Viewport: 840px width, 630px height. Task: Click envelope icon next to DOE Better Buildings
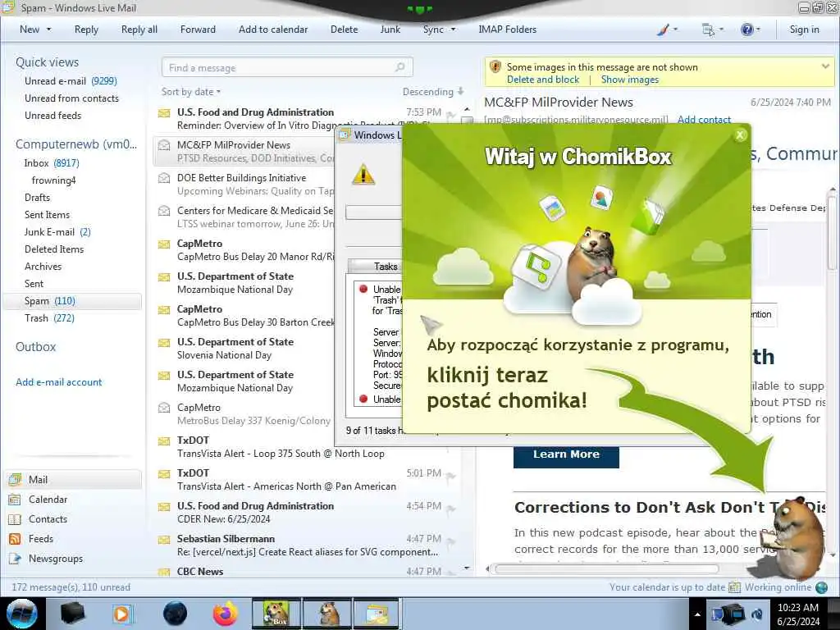[x=164, y=178]
